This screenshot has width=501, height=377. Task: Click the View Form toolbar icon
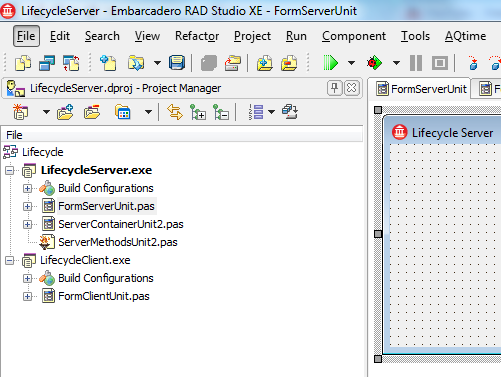tap(47, 63)
